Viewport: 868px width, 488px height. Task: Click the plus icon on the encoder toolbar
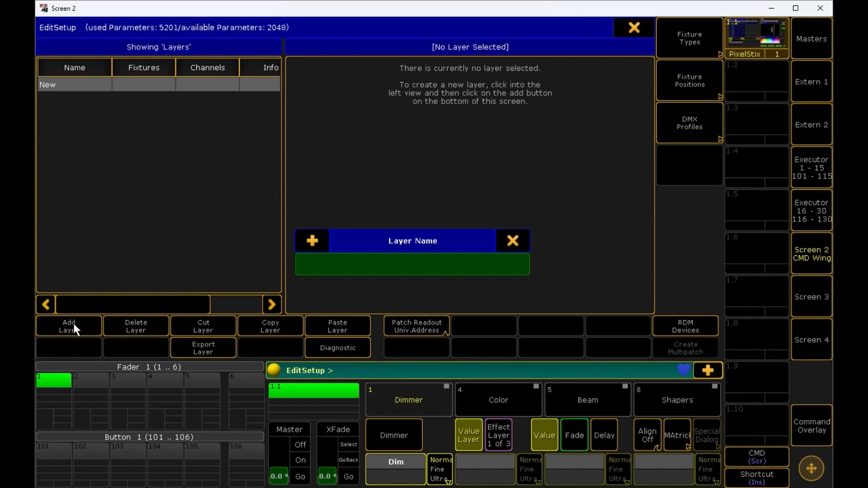click(708, 370)
